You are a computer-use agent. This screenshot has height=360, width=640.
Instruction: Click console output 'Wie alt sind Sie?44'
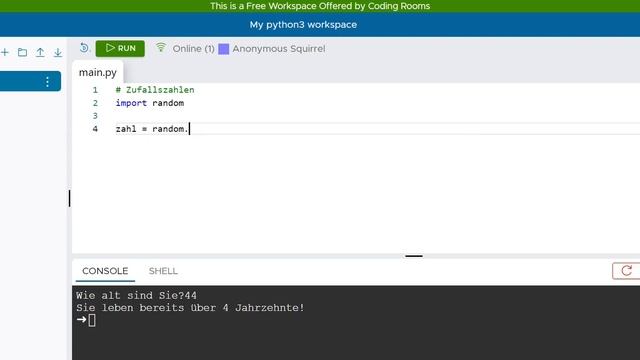pyautogui.click(x=136, y=296)
